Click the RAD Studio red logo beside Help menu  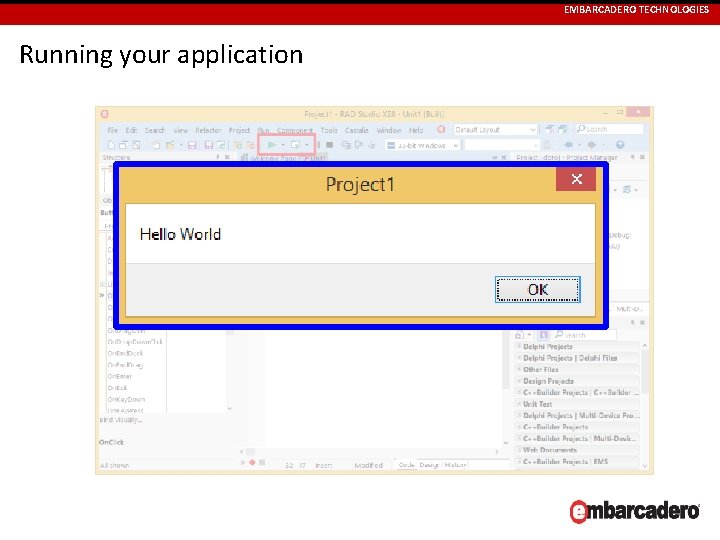click(441, 129)
